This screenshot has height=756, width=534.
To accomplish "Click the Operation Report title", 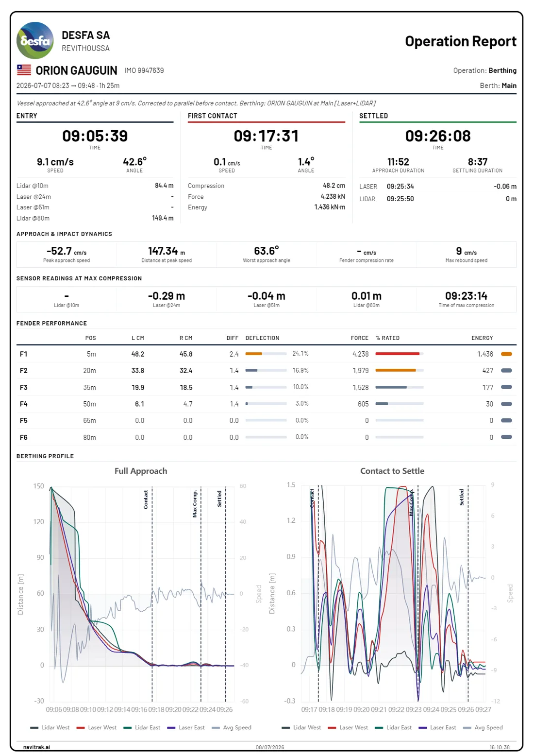I will (461, 41).
